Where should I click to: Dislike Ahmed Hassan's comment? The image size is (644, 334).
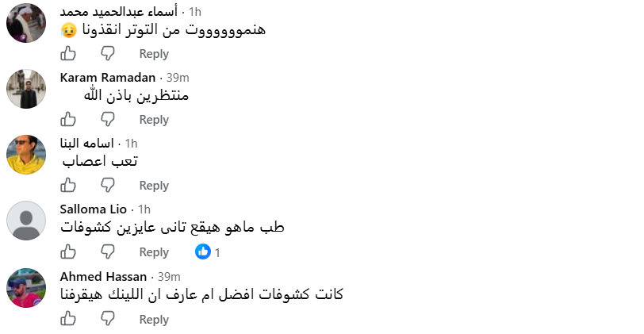108,319
